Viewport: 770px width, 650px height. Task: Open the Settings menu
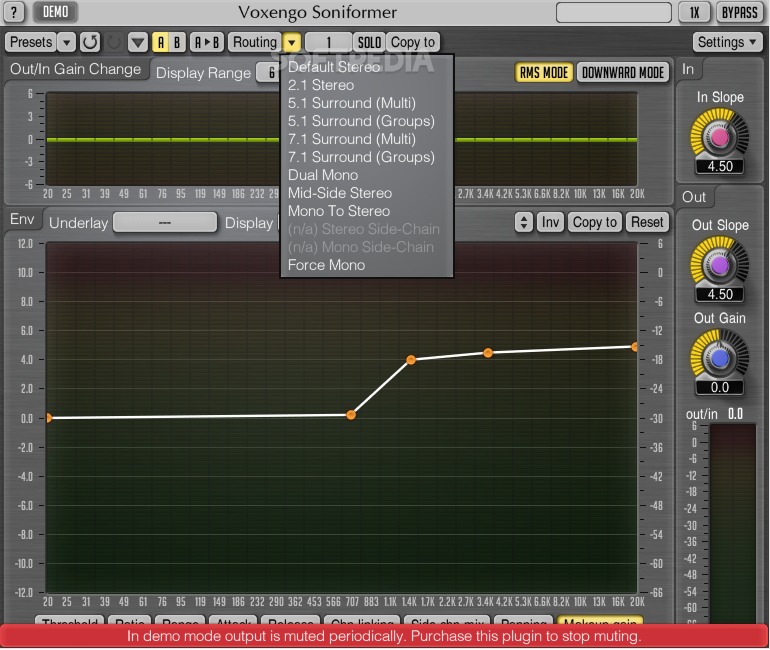point(727,42)
